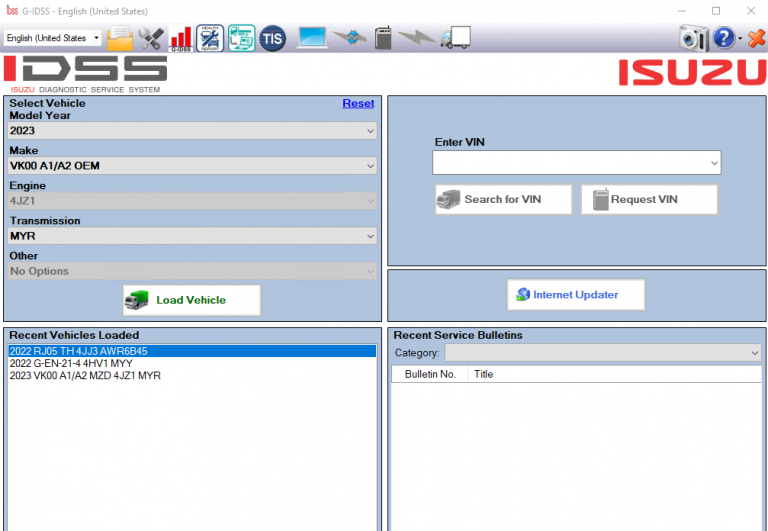768x531 pixels.
Task: Click the Load Vehicle button
Action: (192, 300)
